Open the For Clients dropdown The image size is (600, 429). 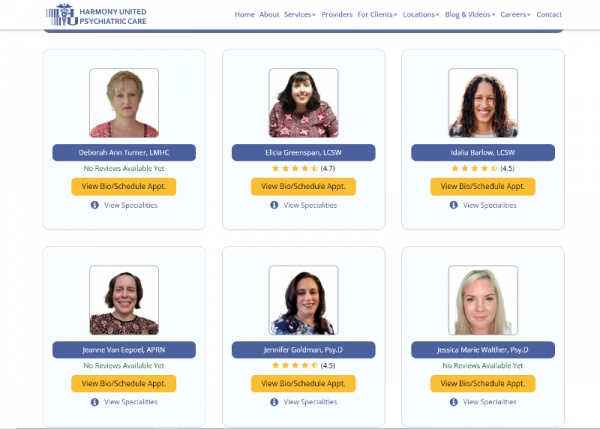click(377, 15)
